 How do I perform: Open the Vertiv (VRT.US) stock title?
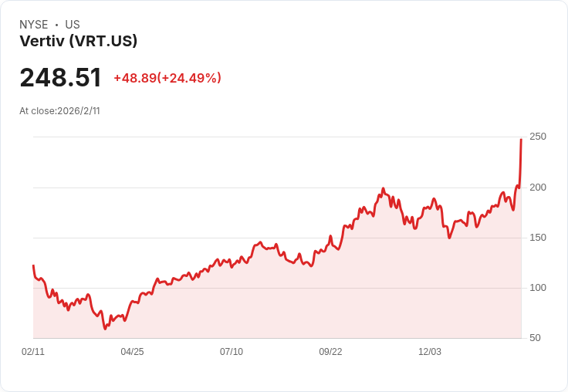tap(79, 42)
